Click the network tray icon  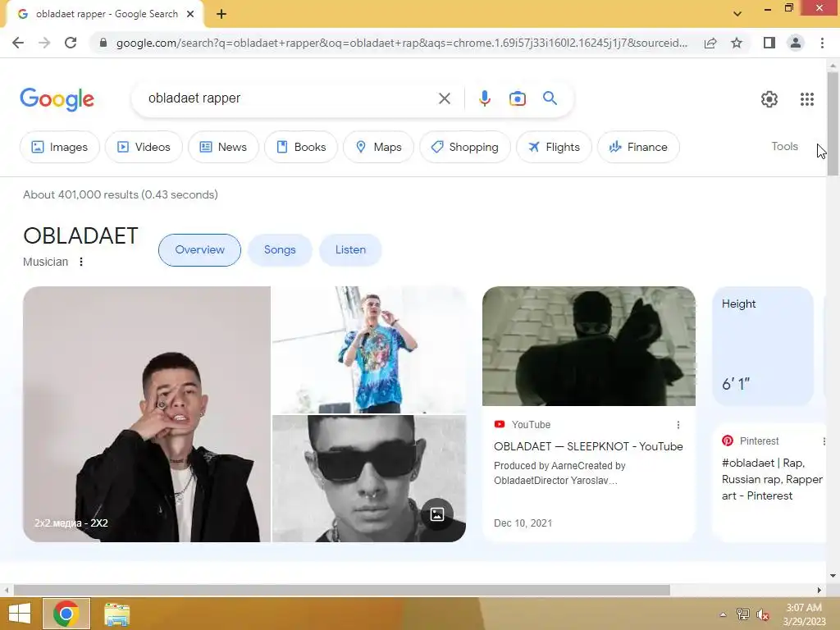tap(743, 614)
